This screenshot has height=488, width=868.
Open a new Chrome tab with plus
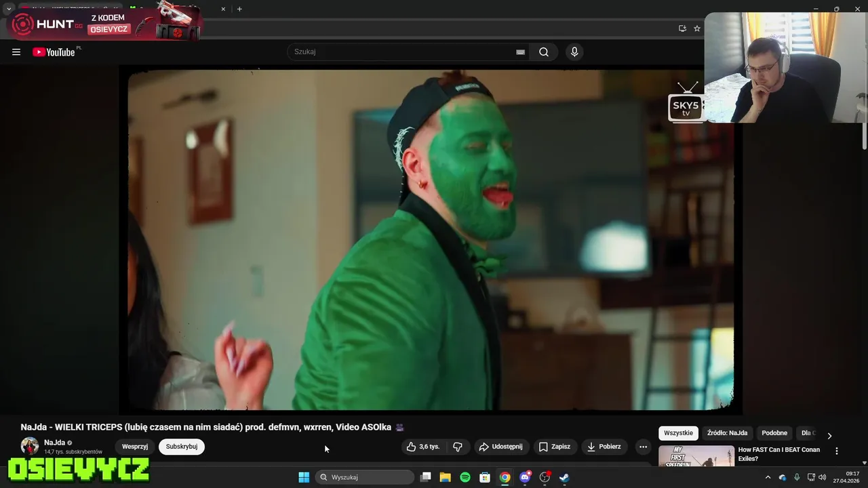pyautogui.click(x=239, y=9)
